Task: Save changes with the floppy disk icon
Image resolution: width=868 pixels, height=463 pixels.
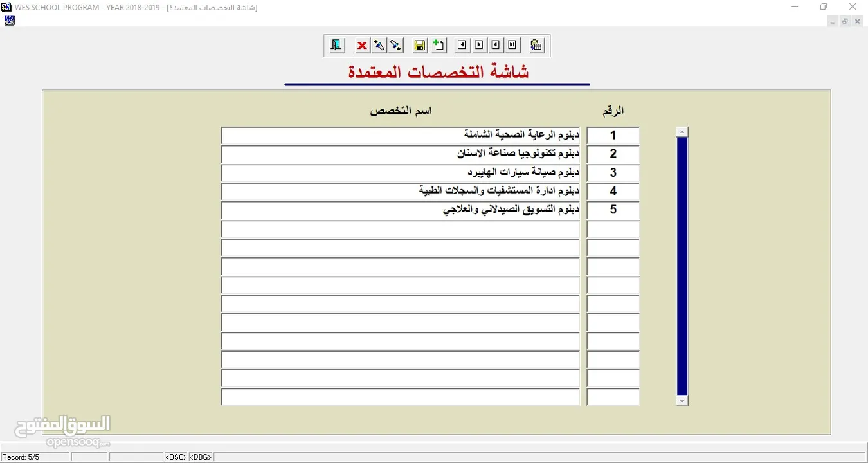Action: point(419,45)
